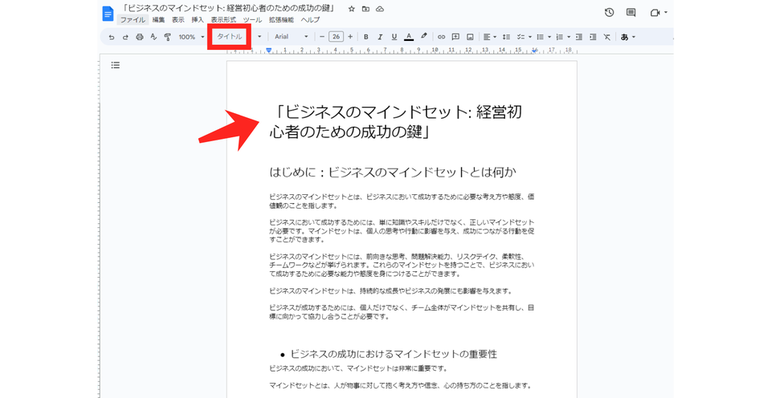Screen dimensions: 771x398
Task: Open numbered list style arrow
Action: click(x=569, y=37)
